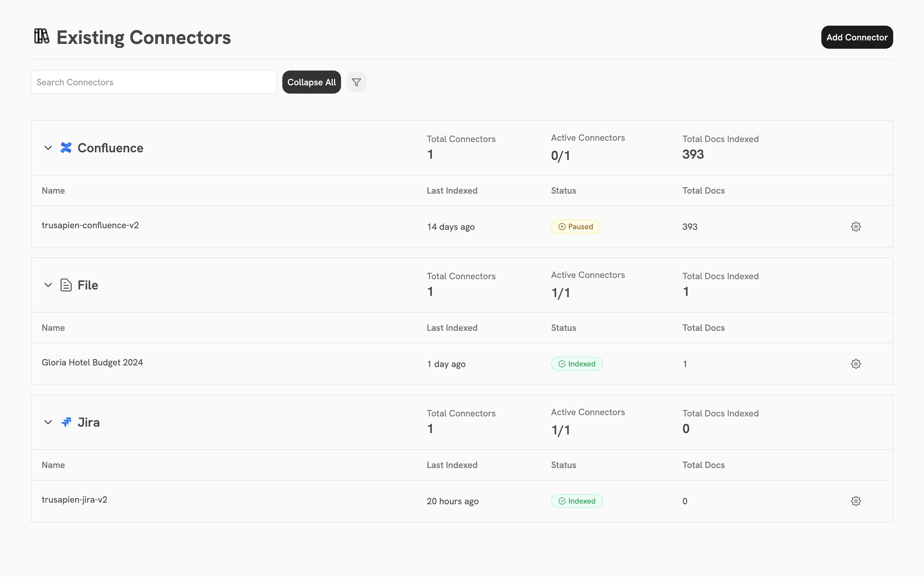This screenshot has width=924, height=577.
Task: Open settings gear for Gloria Hotel Budget 2024
Action: (856, 363)
